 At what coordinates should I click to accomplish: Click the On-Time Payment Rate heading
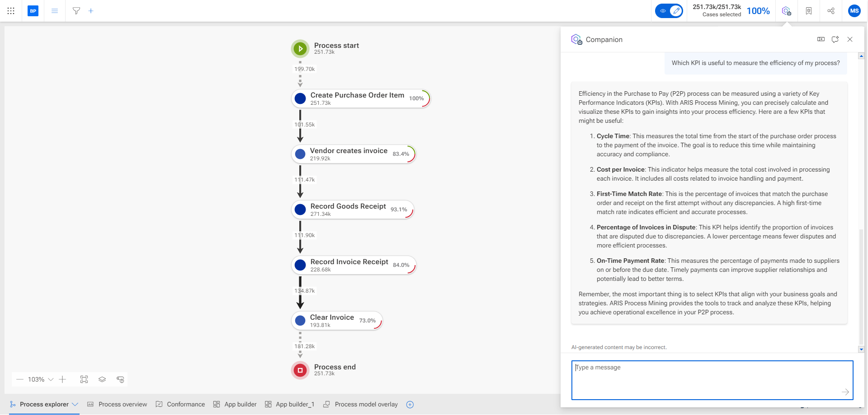[631, 261]
